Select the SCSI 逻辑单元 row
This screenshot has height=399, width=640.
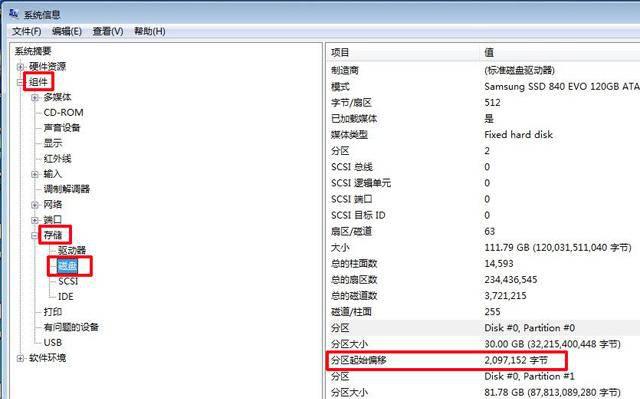click(x=483, y=183)
